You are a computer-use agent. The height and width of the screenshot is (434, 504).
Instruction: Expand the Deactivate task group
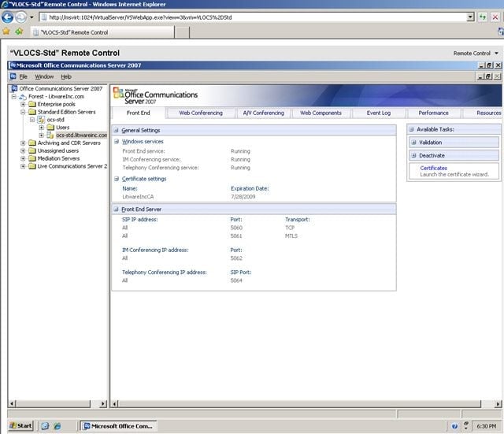coord(414,155)
